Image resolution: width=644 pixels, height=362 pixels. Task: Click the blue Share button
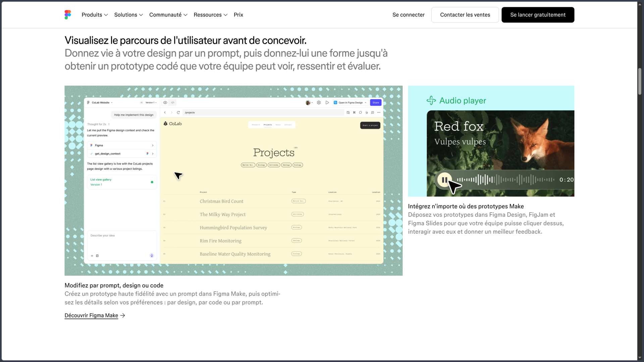pyautogui.click(x=376, y=103)
